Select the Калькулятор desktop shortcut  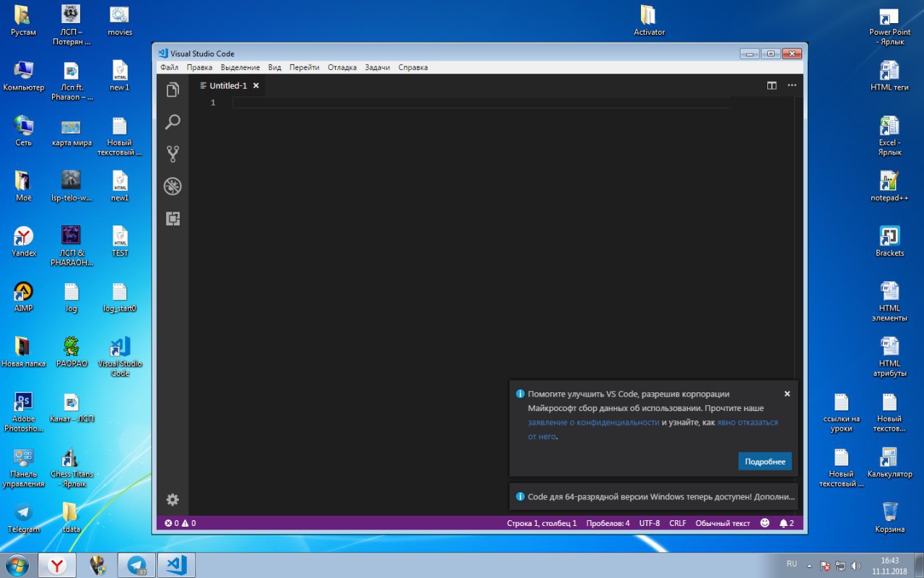pos(889,462)
